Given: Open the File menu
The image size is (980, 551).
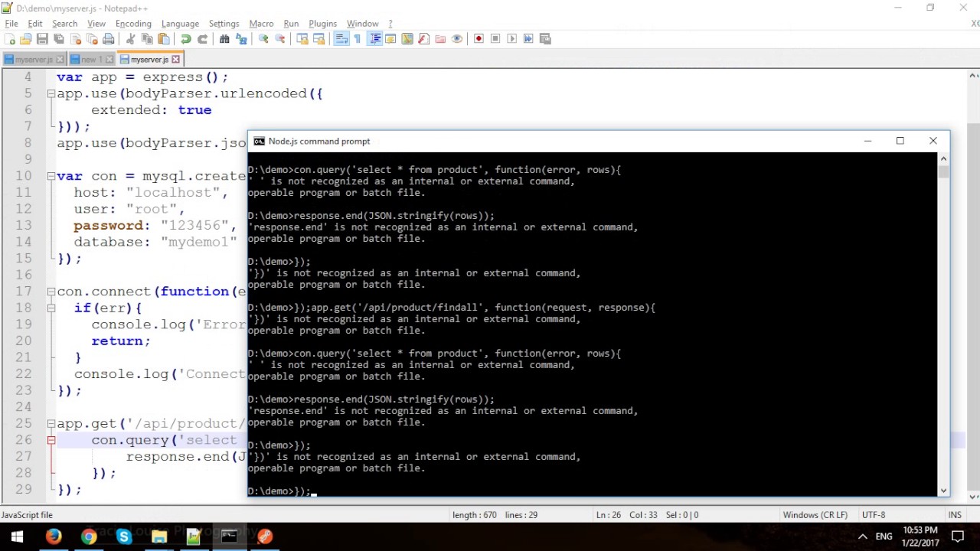Looking at the screenshot, I should [x=11, y=24].
